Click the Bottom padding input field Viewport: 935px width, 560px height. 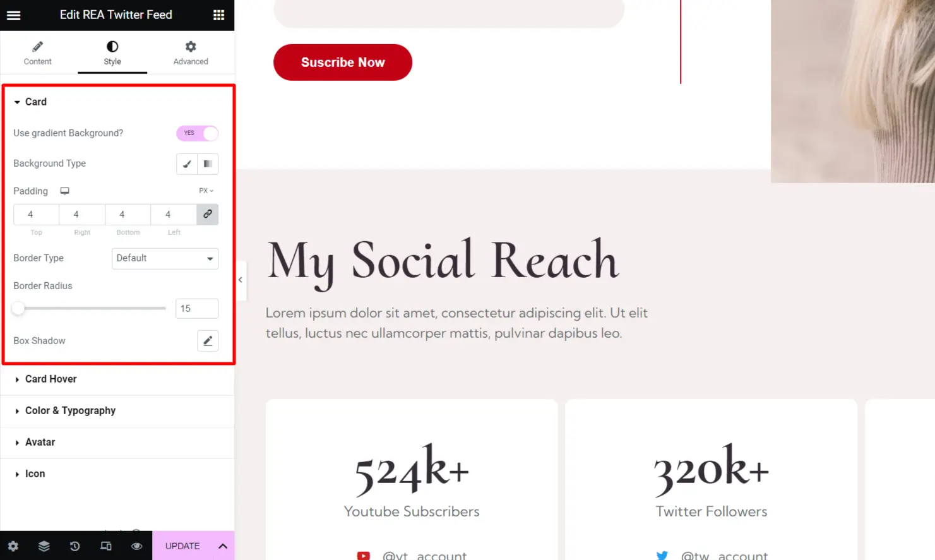point(128,215)
